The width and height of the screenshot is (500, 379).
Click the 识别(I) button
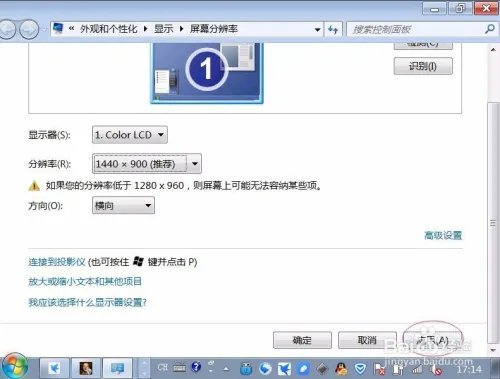coord(423,66)
